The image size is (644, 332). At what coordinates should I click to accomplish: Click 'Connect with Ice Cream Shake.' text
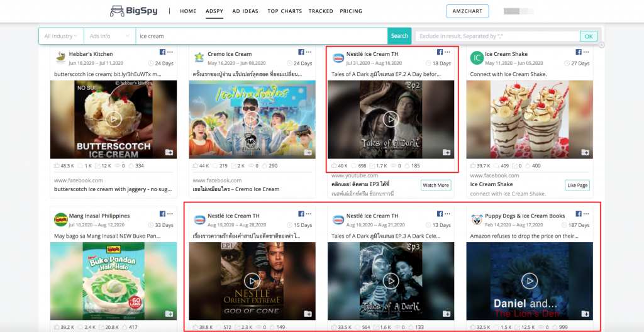click(x=508, y=74)
